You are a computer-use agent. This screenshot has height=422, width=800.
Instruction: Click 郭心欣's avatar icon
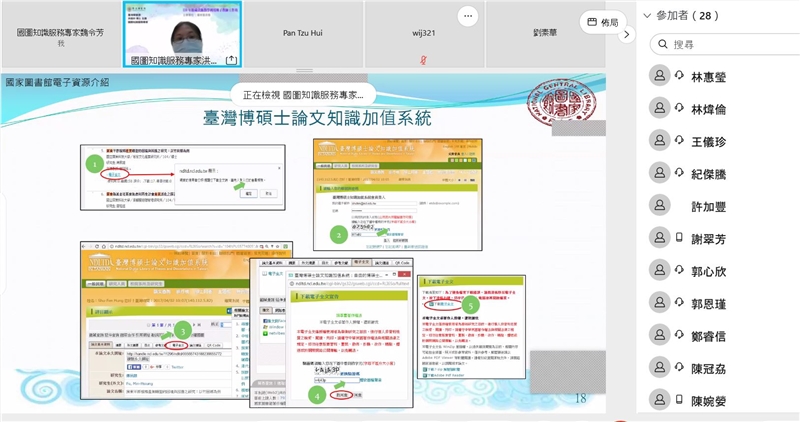(x=660, y=270)
